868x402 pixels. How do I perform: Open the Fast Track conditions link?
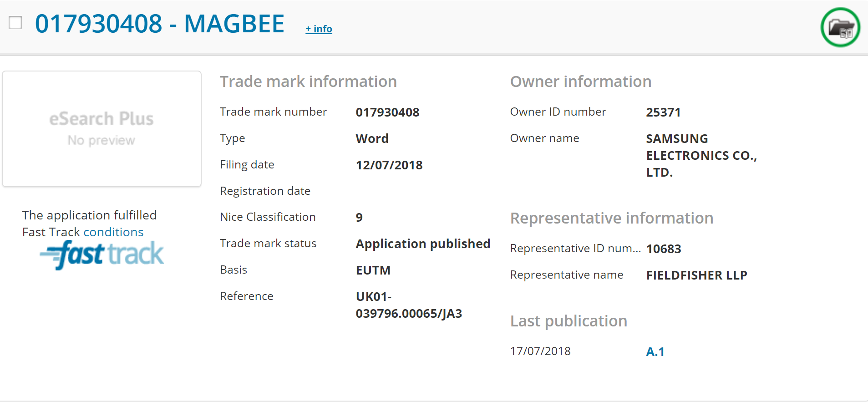[113, 232]
